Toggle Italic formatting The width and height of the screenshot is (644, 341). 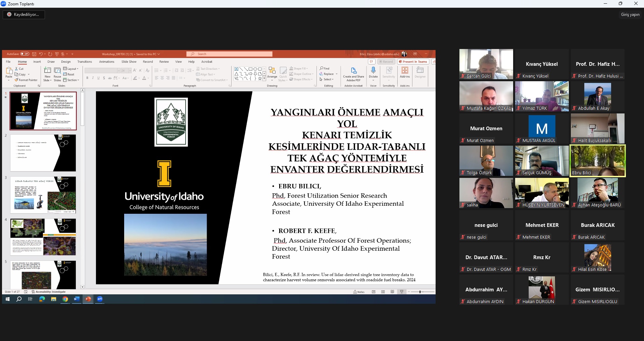93,78
